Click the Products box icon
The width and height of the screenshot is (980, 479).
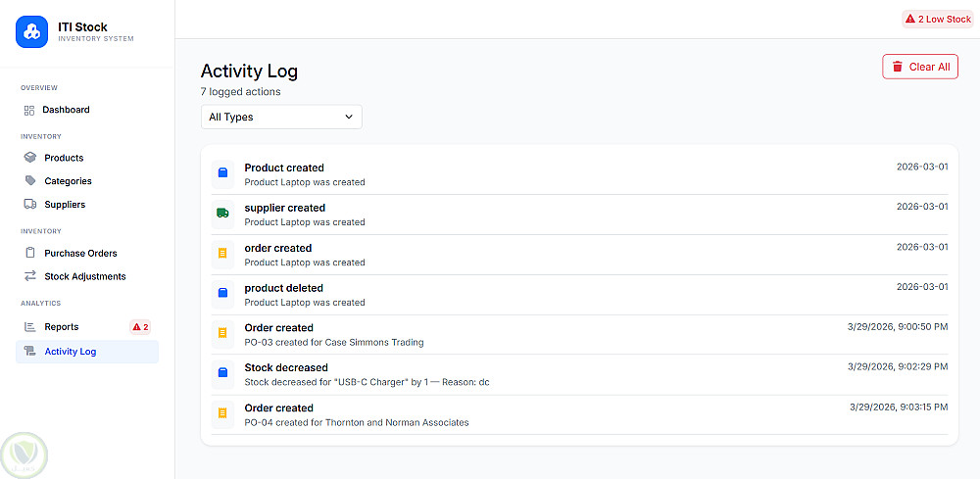coord(29,158)
